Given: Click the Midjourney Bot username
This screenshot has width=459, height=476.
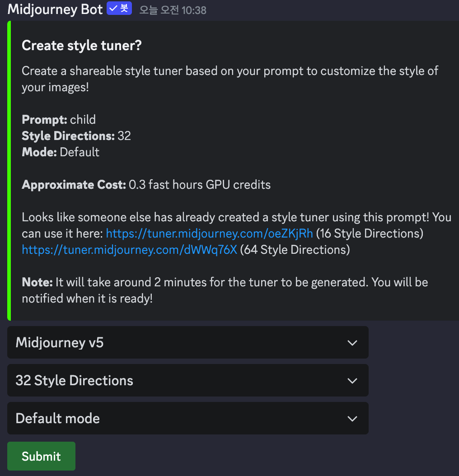Looking at the screenshot, I should 55,9.
